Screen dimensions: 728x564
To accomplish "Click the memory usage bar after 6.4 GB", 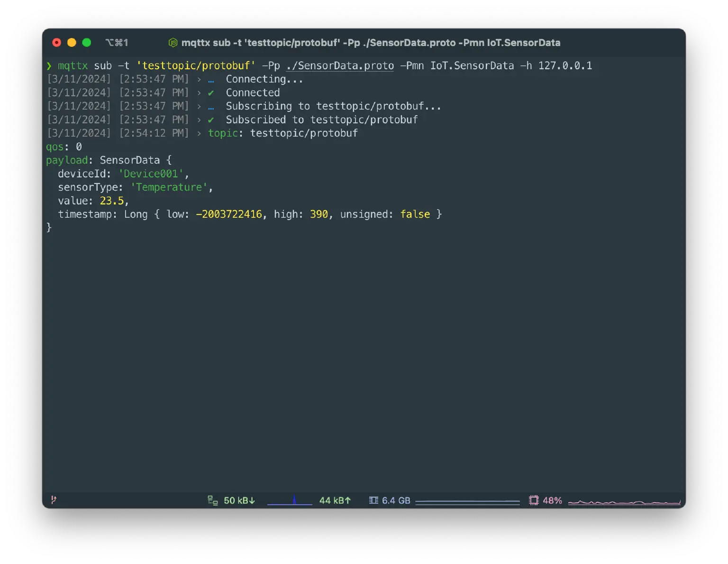I will point(468,500).
